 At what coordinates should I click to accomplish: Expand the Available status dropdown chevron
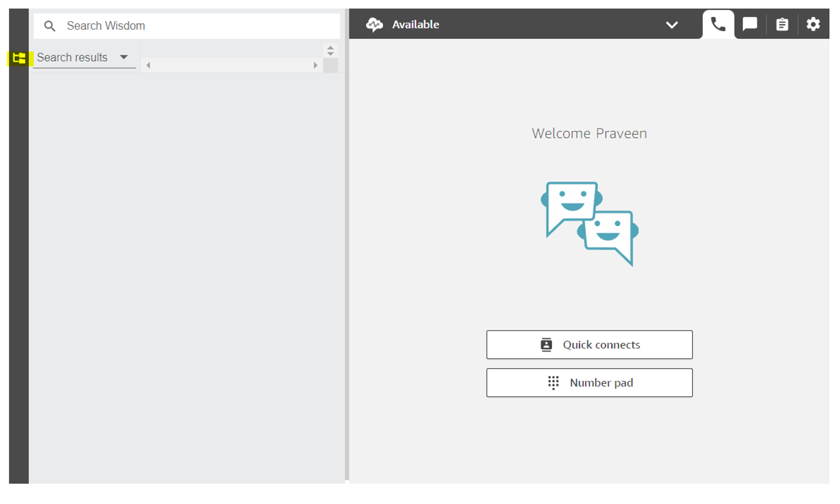pos(672,25)
